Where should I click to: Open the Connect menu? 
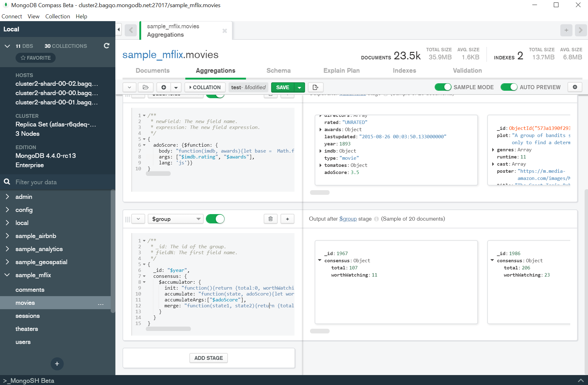pos(12,16)
